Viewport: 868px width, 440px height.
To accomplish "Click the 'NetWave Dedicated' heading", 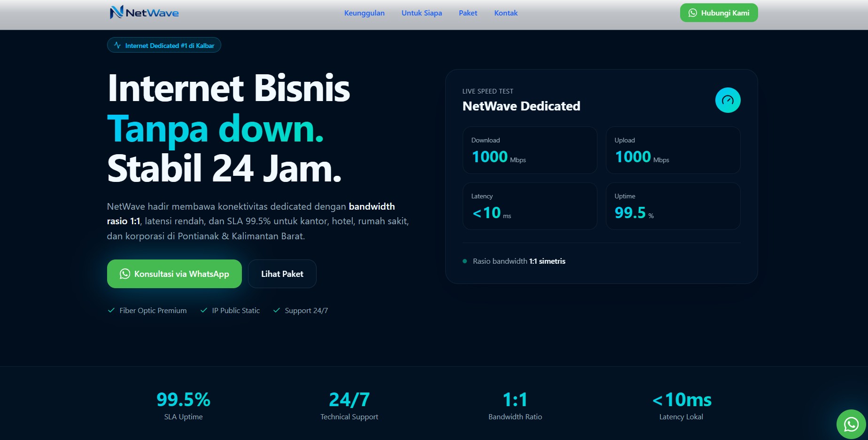I will (521, 106).
